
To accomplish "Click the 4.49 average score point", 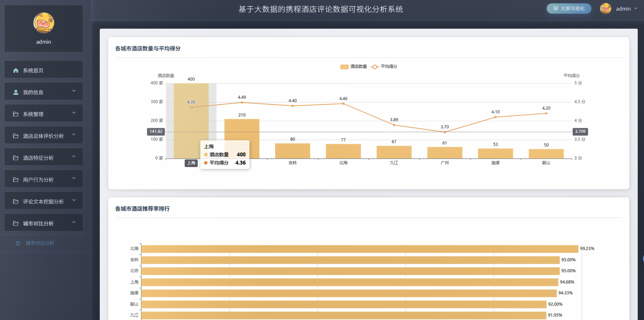I will [242, 102].
